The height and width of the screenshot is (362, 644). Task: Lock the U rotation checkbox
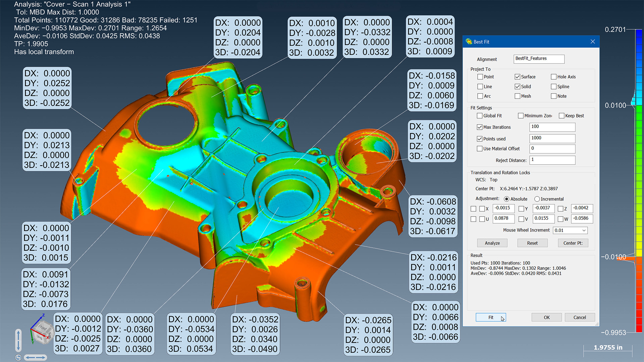(x=482, y=219)
